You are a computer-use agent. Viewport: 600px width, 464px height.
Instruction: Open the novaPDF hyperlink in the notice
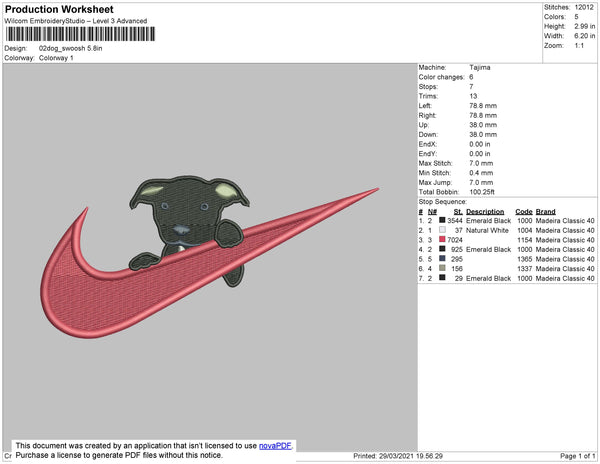275,446
